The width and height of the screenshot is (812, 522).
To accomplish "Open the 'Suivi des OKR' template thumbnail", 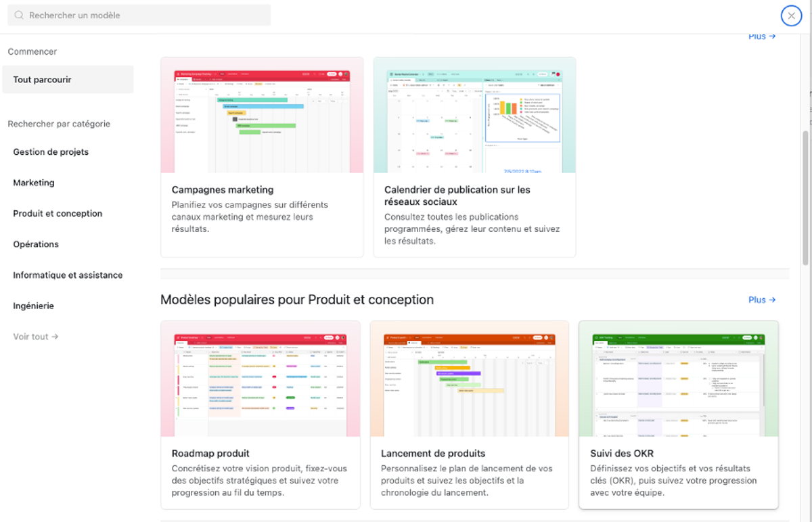I will click(x=678, y=379).
